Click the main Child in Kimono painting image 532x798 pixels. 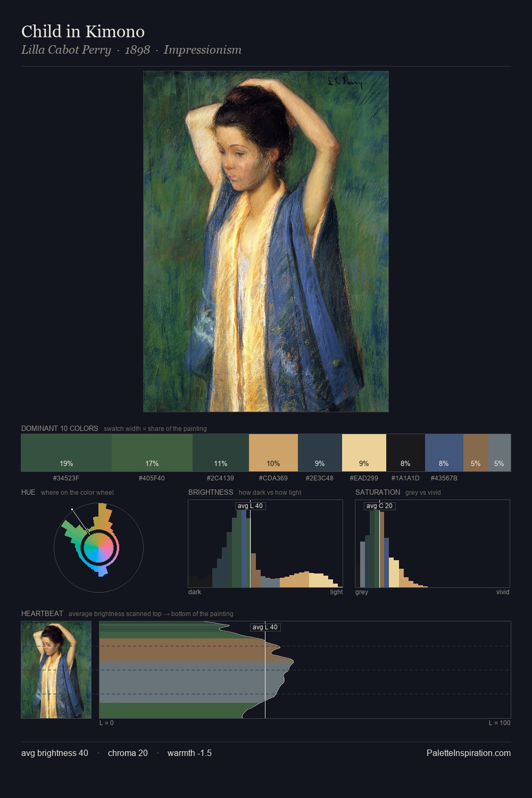[x=266, y=242]
